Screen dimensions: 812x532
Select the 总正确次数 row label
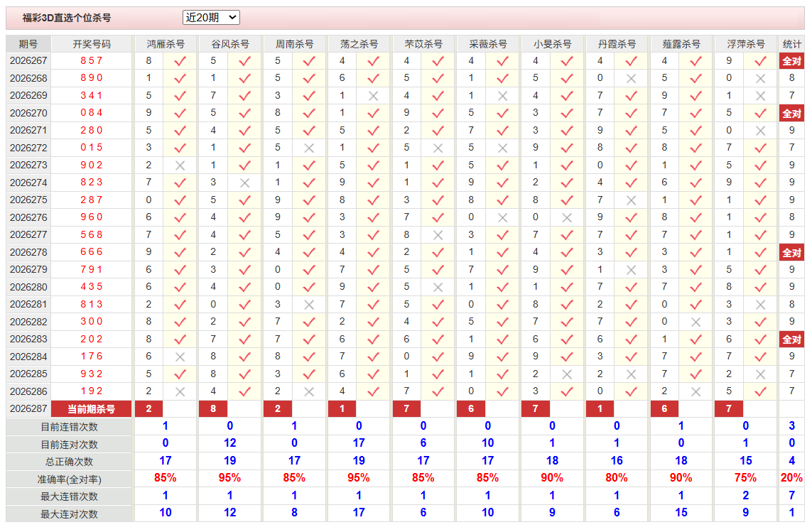pos(70,462)
